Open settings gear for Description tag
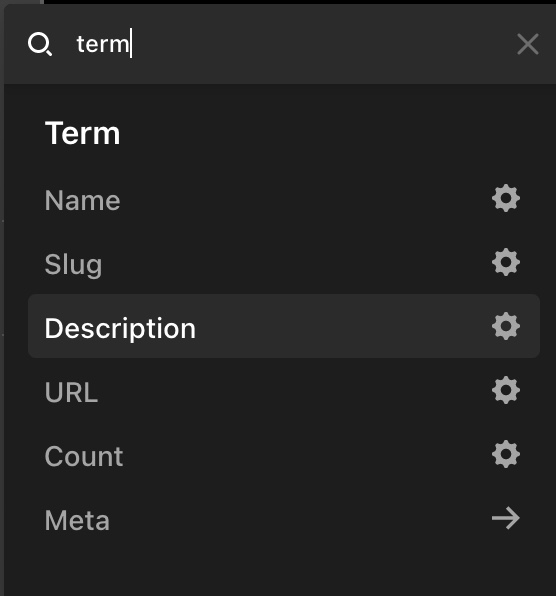 505,326
